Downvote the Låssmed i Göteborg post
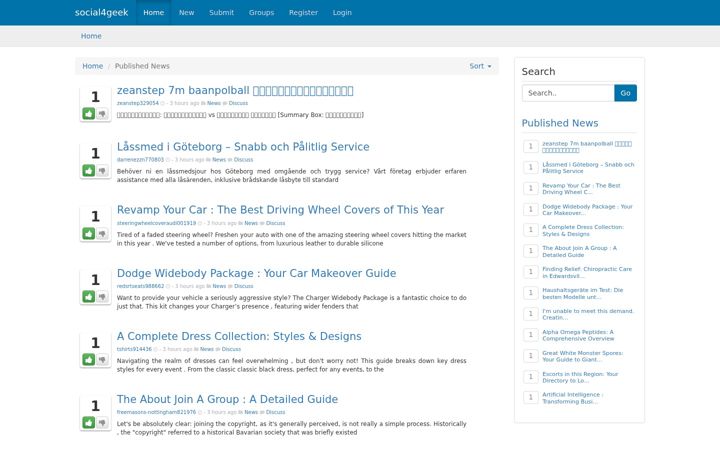 (102, 170)
